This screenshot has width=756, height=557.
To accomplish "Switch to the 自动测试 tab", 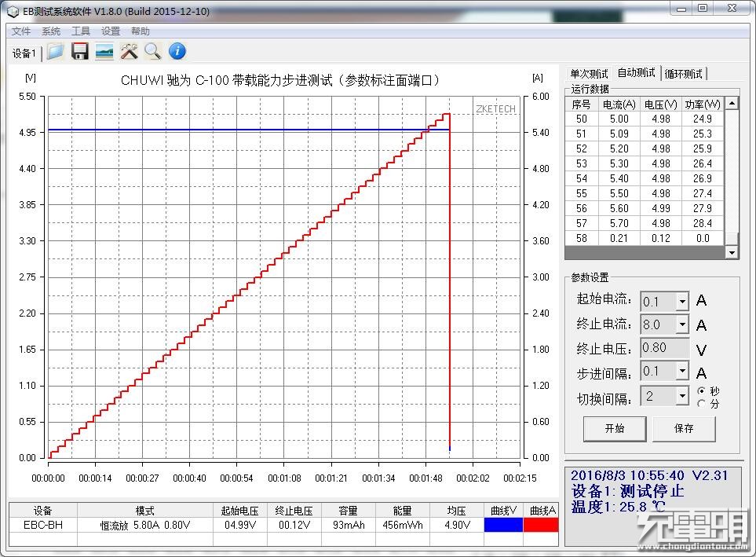I will coord(636,73).
